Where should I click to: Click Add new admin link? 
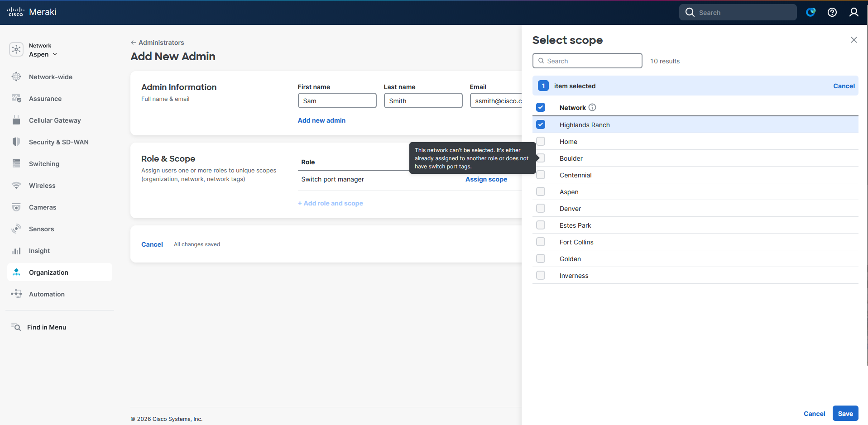321,120
